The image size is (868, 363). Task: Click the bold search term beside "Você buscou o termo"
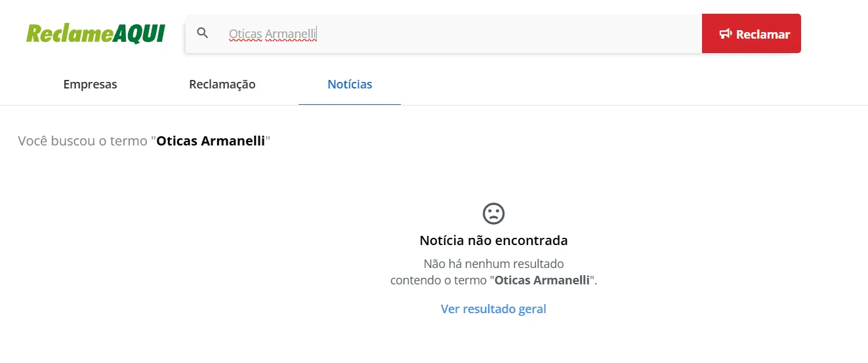pyautogui.click(x=211, y=141)
